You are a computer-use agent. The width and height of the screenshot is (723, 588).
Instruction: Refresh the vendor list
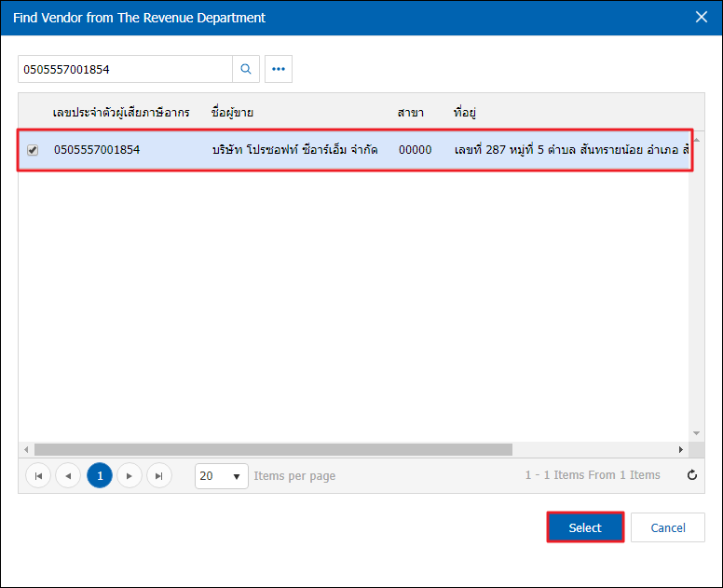tap(692, 475)
